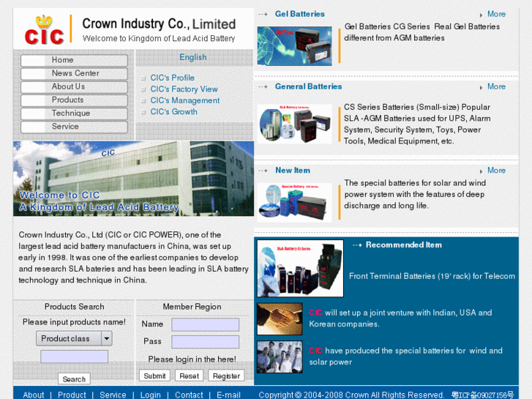
Task: Expand the Product class dropdown
Action: [75, 338]
